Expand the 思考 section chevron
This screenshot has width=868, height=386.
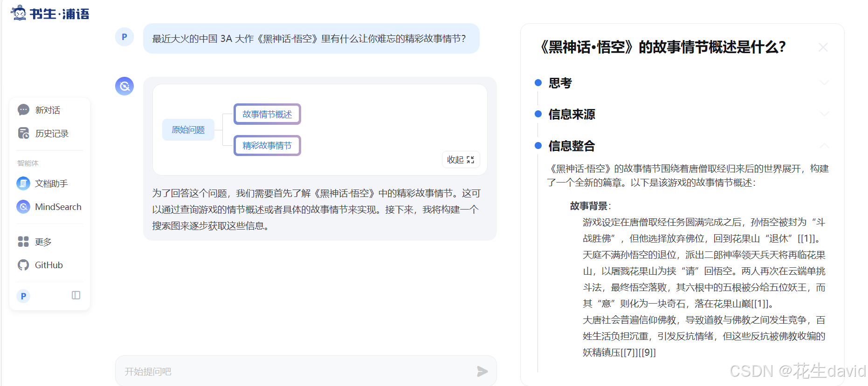tap(824, 83)
